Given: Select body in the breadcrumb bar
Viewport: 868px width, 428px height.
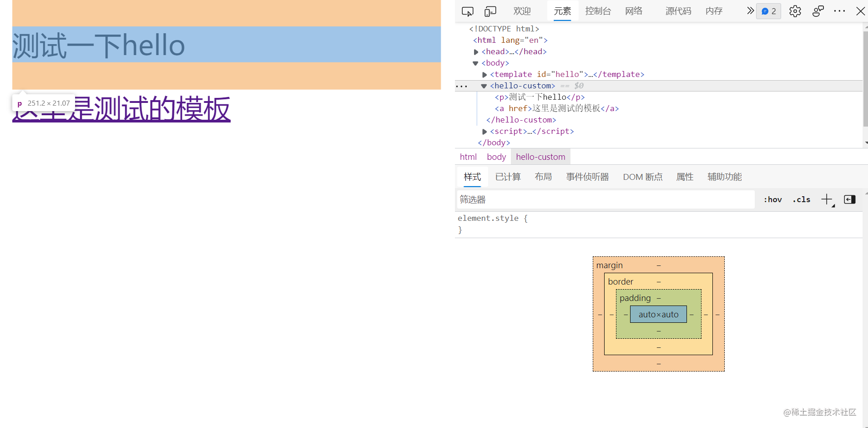Looking at the screenshot, I should click(496, 157).
